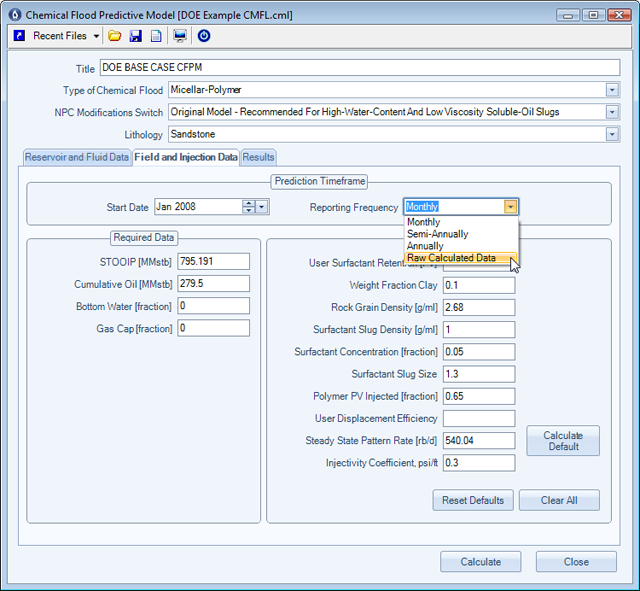640x591 pixels.
Task: Choose Raw Calculated Data option
Action: 461,258
